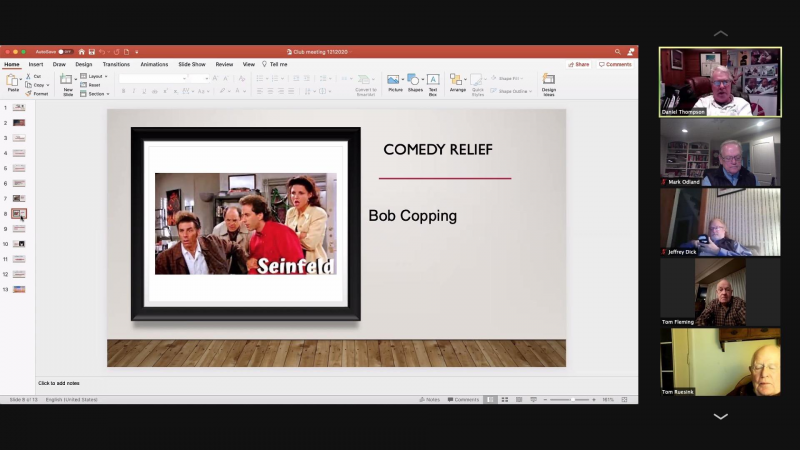Click the Save disk icon
800x450 pixels.
(x=92, y=52)
